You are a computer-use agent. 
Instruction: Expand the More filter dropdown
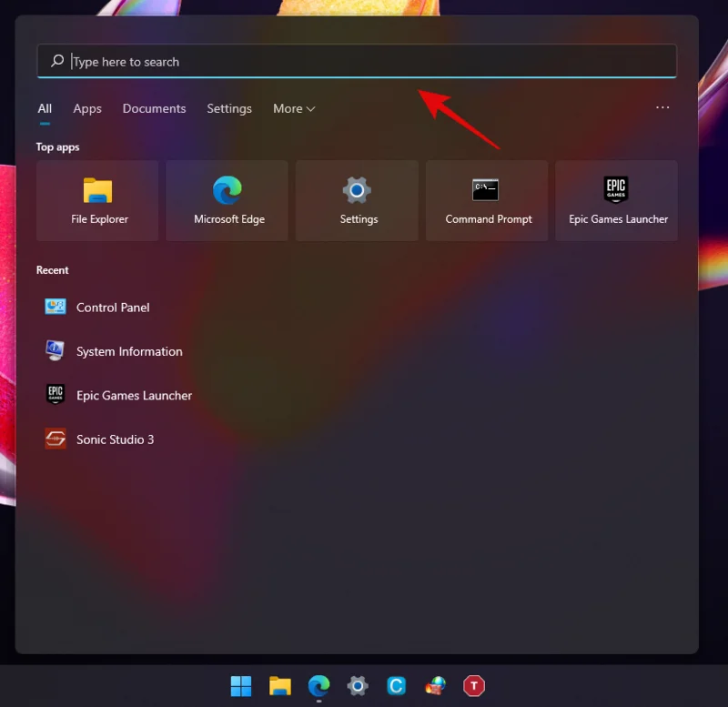293,108
